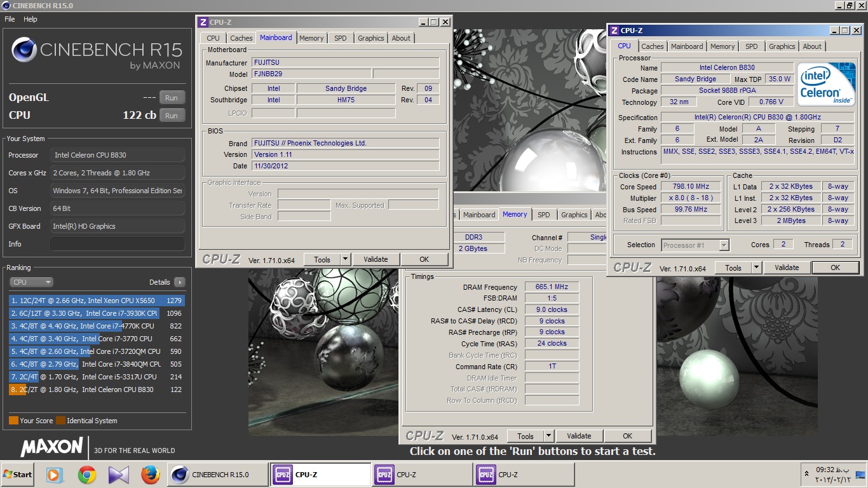The height and width of the screenshot is (488, 868).
Task: Switch to CPU tab in Mainboard window
Action: [214, 38]
